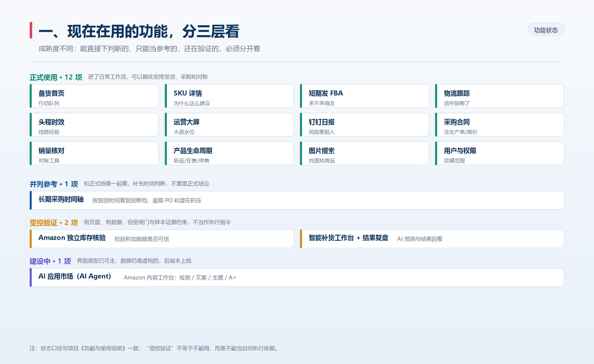Open the 采购合同 card
The height and width of the screenshot is (364, 594).
pos(499,125)
